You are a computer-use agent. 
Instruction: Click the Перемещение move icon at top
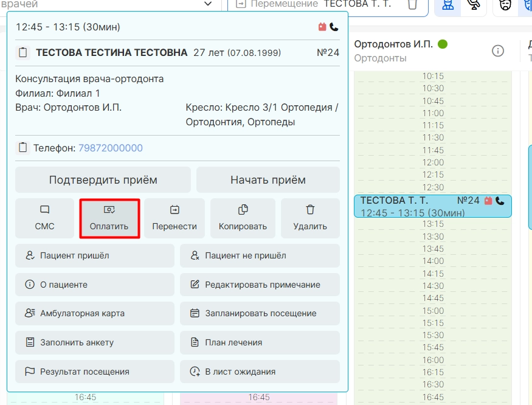point(241,4)
